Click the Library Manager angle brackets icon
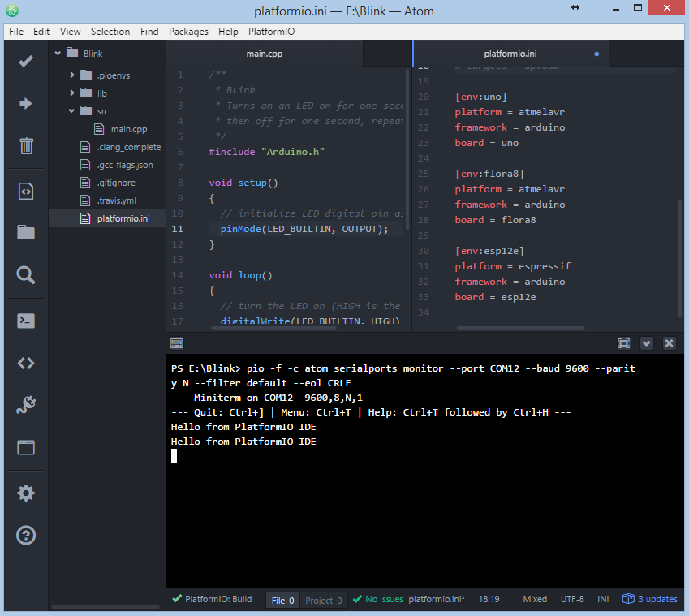Screen dimensions: 689x616 (26, 363)
